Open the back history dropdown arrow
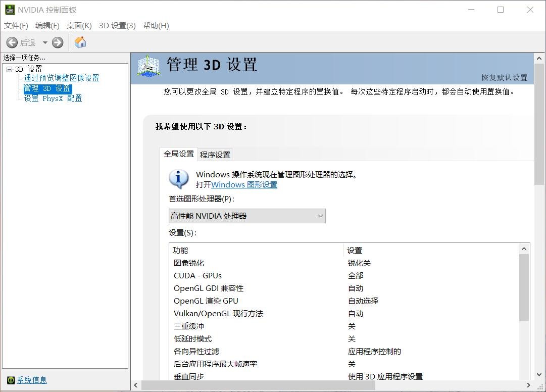The image size is (546, 392). pyautogui.click(x=45, y=42)
